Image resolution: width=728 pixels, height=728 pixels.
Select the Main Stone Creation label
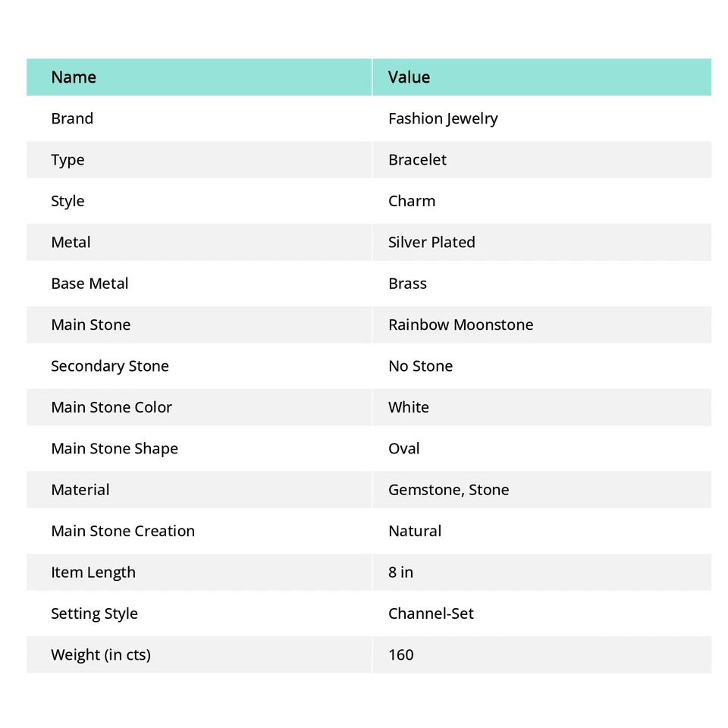tap(123, 531)
